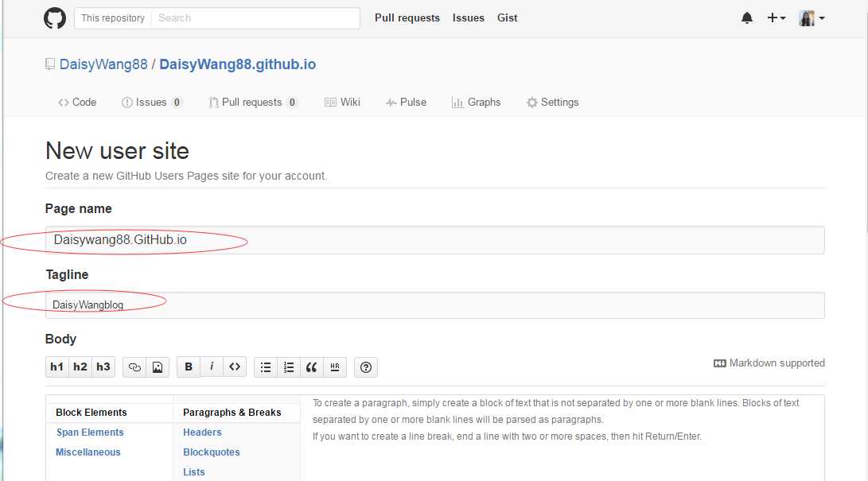Open the repository Settings tab
This screenshot has height=481, width=868.
point(552,103)
